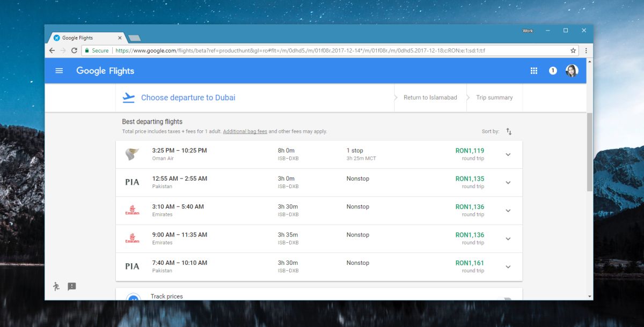Viewport: 644px width, 327px height.
Task: Open the Google Flights hamburger menu
Action: [x=59, y=71]
